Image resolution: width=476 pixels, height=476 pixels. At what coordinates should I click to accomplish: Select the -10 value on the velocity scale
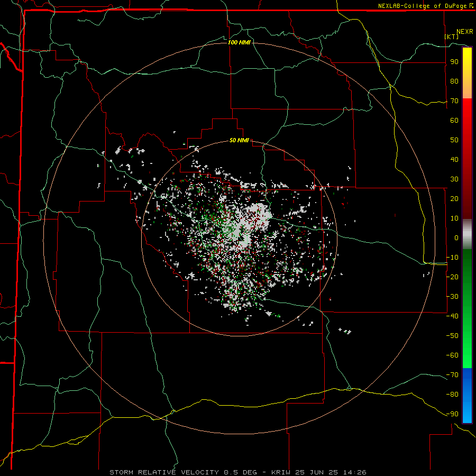click(x=452, y=258)
